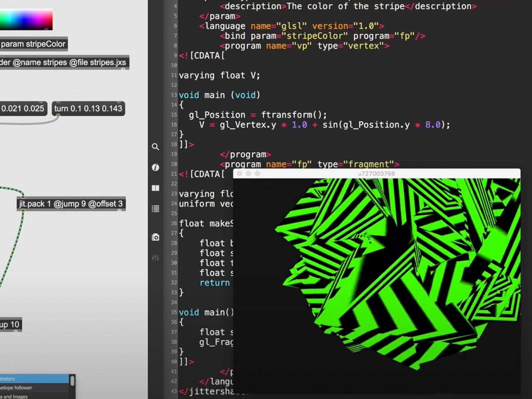The image size is (532, 399).
Task: Click the "0.021 0.025" message box
Action: [22, 109]
